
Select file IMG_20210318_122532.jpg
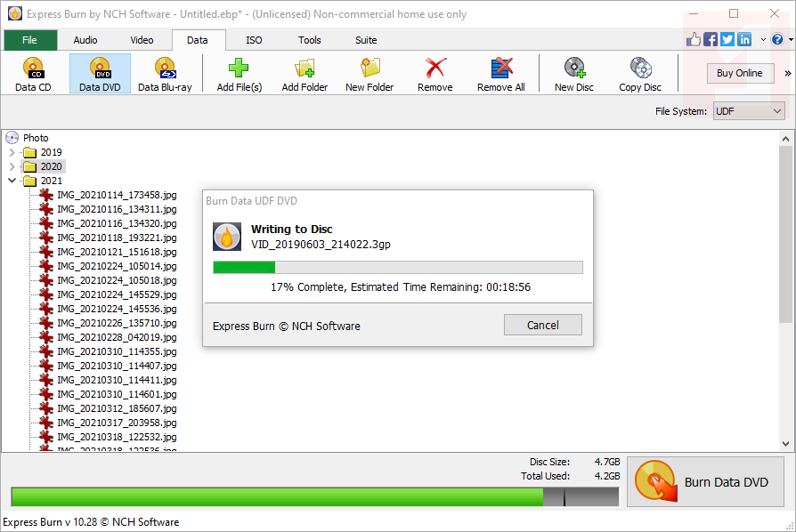click(x=117, y=437)
